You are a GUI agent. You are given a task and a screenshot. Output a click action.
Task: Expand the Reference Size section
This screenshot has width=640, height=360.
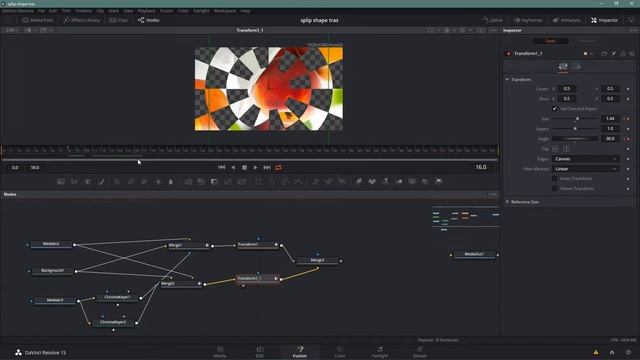click(x=507, y=202)
